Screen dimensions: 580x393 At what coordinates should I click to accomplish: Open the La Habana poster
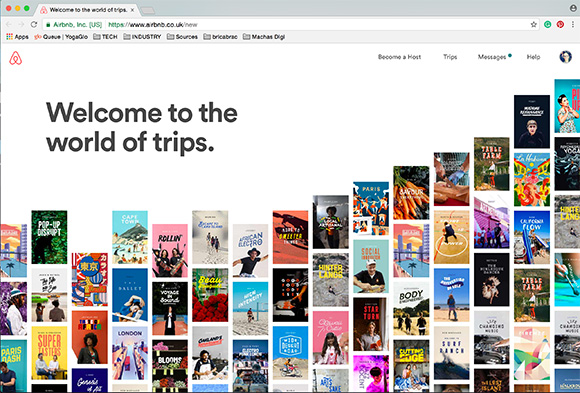532,179
